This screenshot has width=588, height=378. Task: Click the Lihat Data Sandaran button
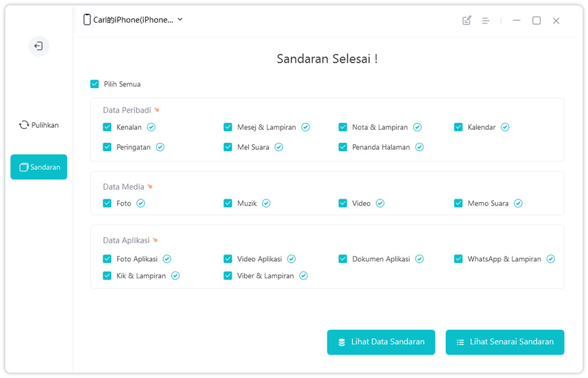coord(381,342)
